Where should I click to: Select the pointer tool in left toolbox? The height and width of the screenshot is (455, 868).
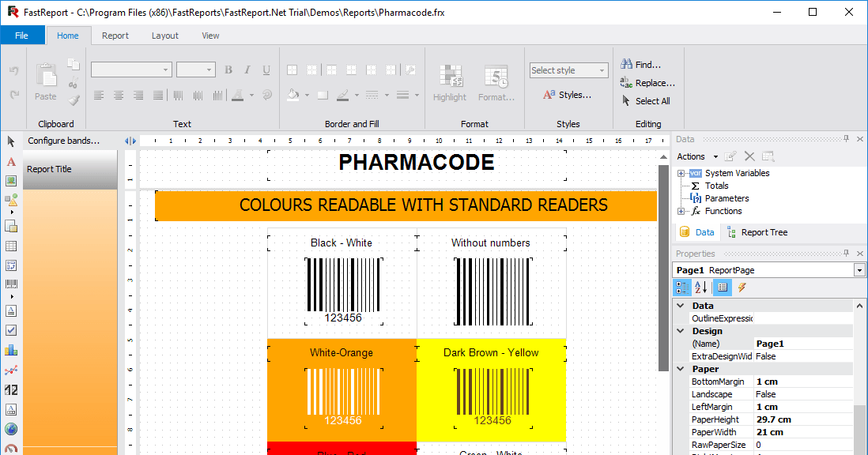(11, 141)
